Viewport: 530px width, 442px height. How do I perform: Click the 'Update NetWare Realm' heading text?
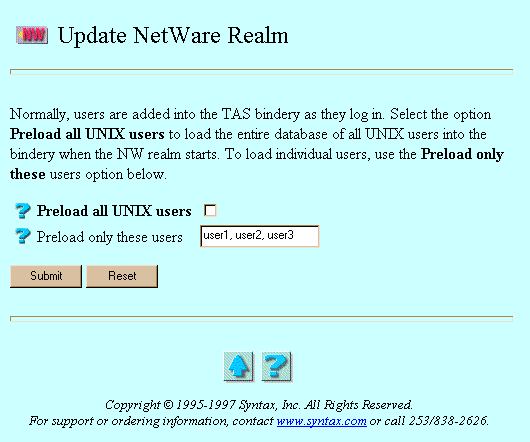173,35
